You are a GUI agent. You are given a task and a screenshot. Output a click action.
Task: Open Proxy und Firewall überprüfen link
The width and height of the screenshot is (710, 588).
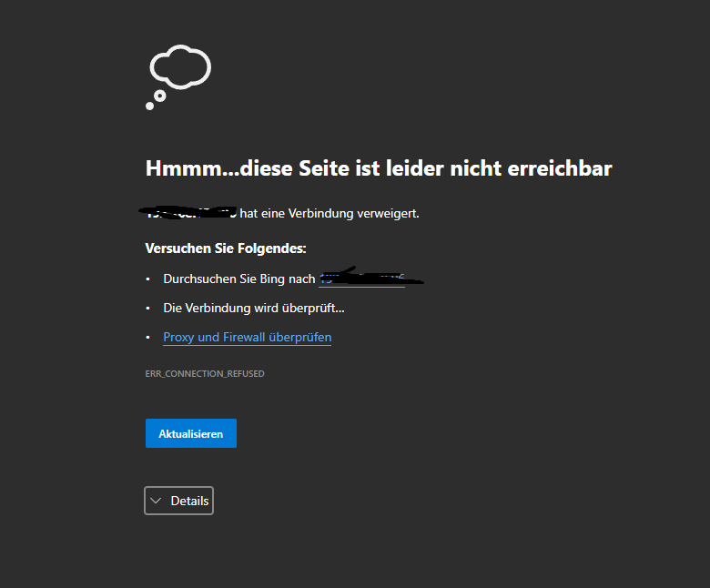(x=248, y=337)
